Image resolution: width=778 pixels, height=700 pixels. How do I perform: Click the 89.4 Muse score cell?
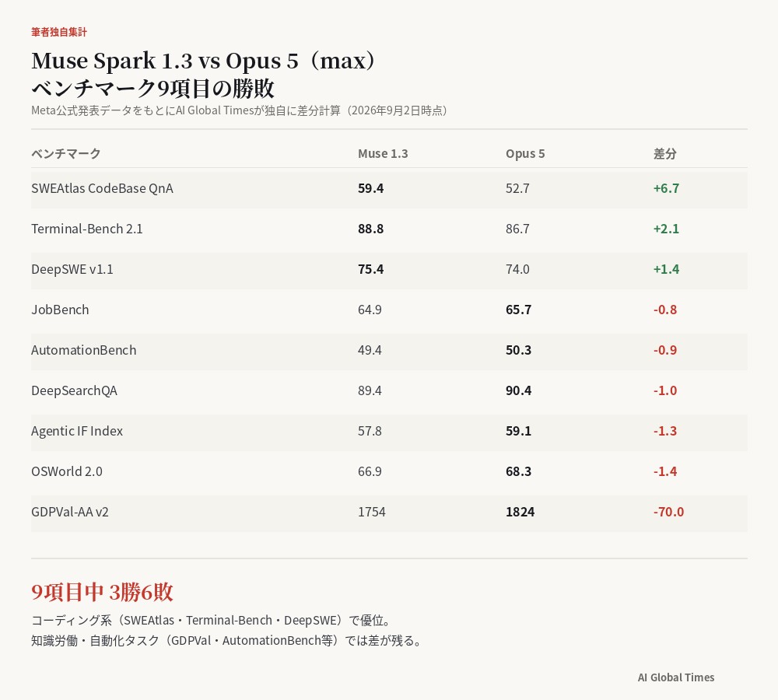[x=370, y=390]
